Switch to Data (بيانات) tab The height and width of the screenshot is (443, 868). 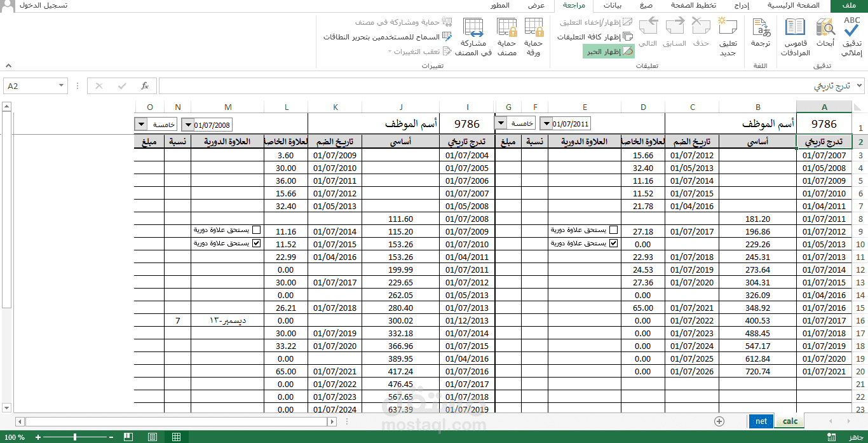(612, 6)
